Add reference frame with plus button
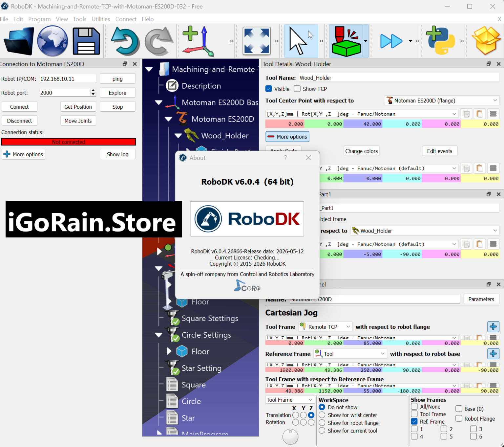Image resolution: width=504 pixels, height=447 pixels. point(493,353)
